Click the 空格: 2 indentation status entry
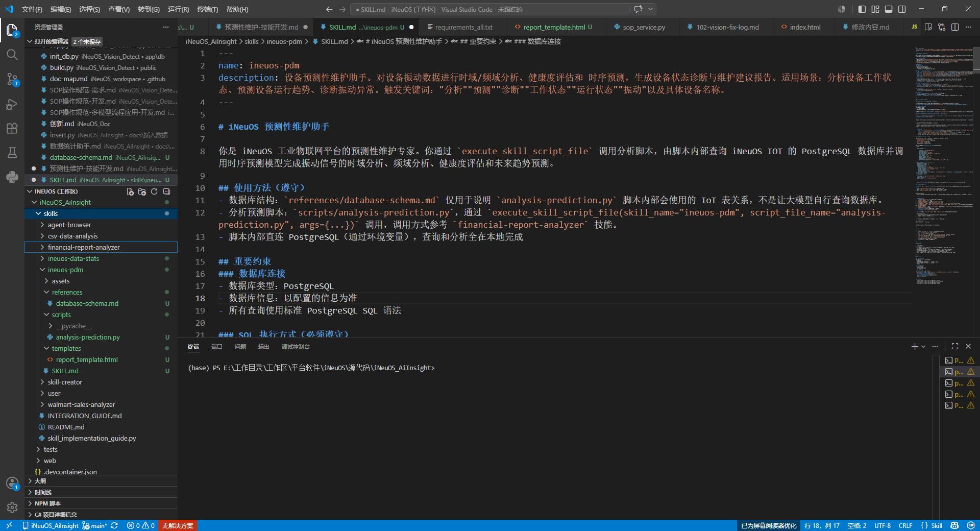 click(856, 525)
